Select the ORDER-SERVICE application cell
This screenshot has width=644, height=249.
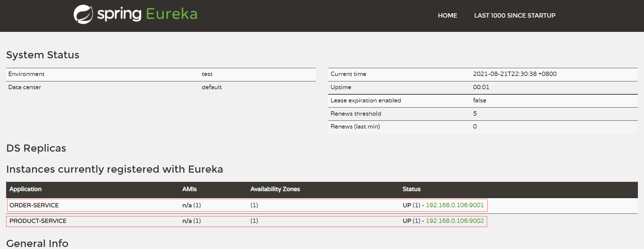(x=34, y=205)
